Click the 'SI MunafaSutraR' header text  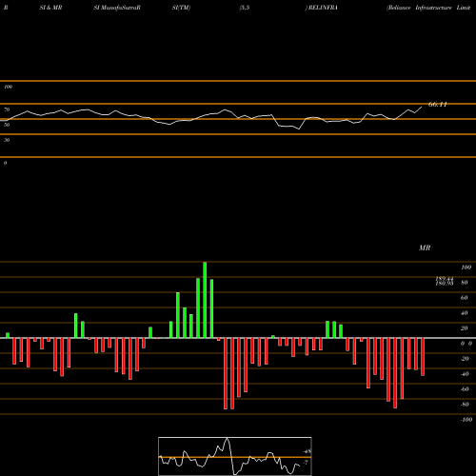117,8
